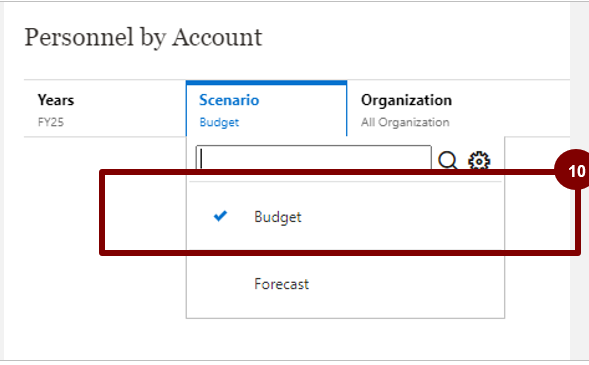Click the Organization label text
The image size is (589, 365).
point(406,100)
